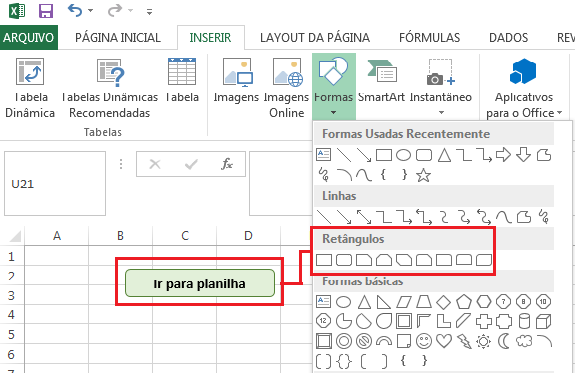
Task: Insert a SmartArt graphic
Action: 381,81
